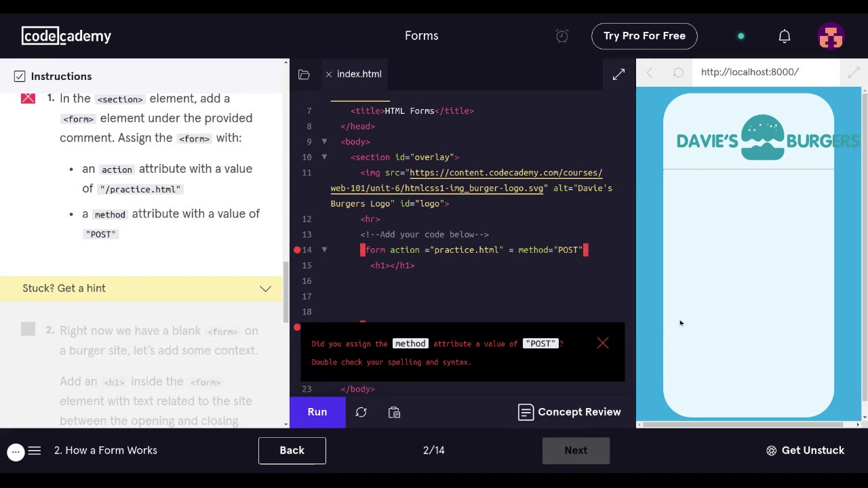Click the closing body tag on line 23

click(357, 389)
